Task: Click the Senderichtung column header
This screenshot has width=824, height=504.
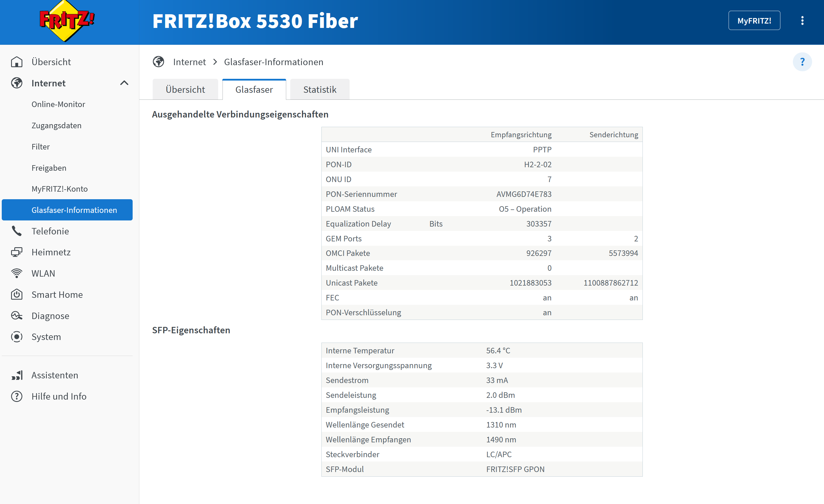Action: click(614, 134)
